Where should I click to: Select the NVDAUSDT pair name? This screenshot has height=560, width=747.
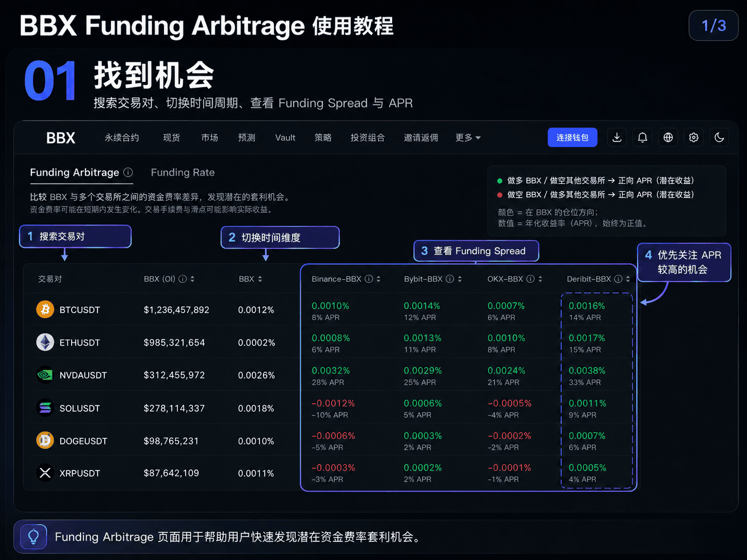[x=83, y=375]
